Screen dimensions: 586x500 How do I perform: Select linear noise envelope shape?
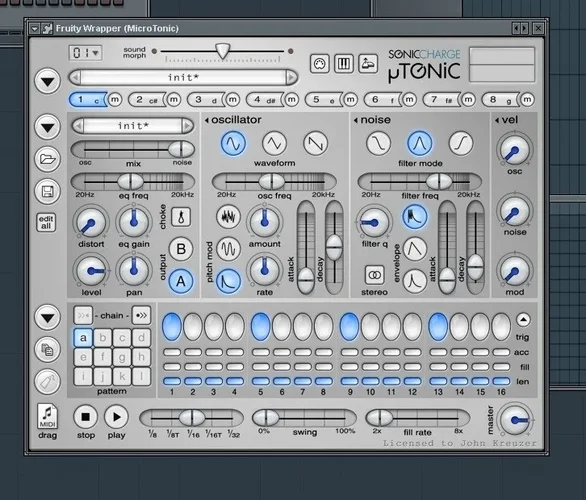(x=415, y=249)
